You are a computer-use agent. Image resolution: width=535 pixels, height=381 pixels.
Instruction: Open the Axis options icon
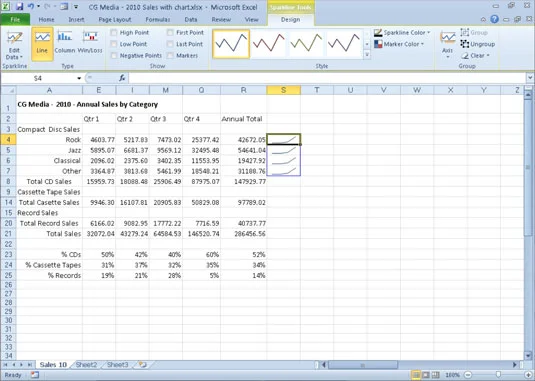point(447,44)
